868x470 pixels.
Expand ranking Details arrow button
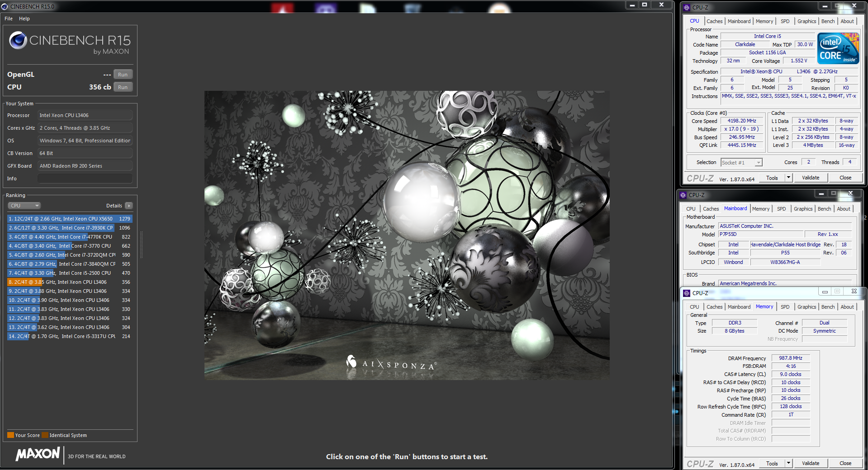coord(129,206)
